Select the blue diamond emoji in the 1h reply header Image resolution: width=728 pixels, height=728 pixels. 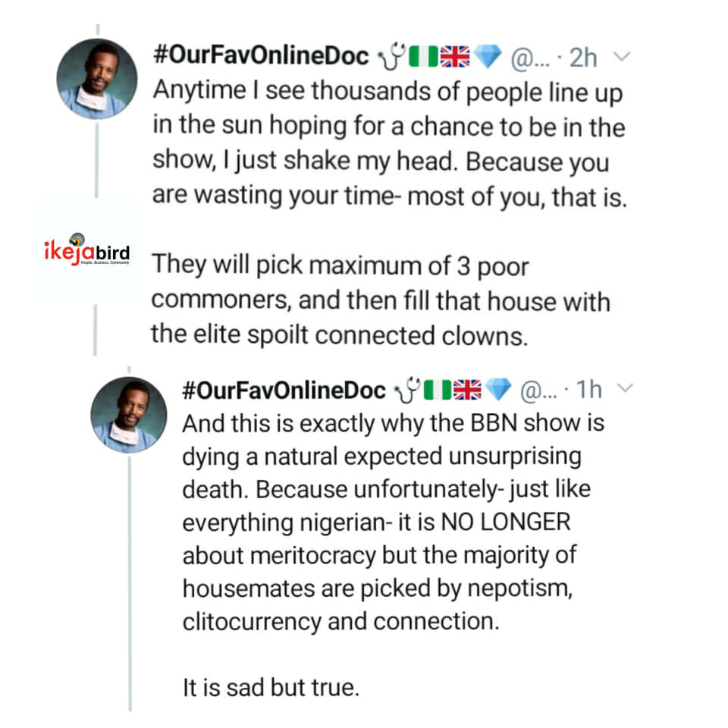click(x=500, y=390)
